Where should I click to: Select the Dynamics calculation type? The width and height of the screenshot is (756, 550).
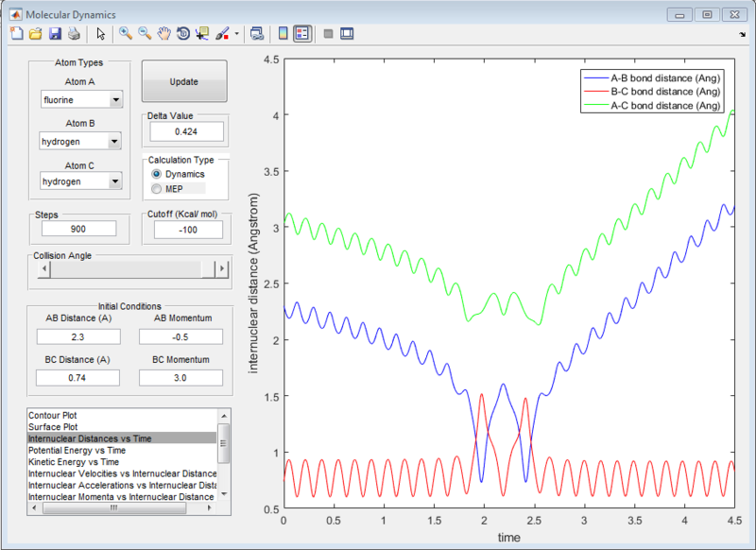[156, 174]
